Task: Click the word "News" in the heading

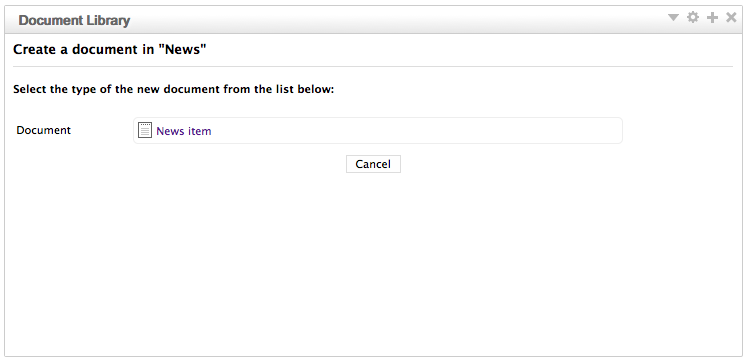Action: click(x=183, y=50)
